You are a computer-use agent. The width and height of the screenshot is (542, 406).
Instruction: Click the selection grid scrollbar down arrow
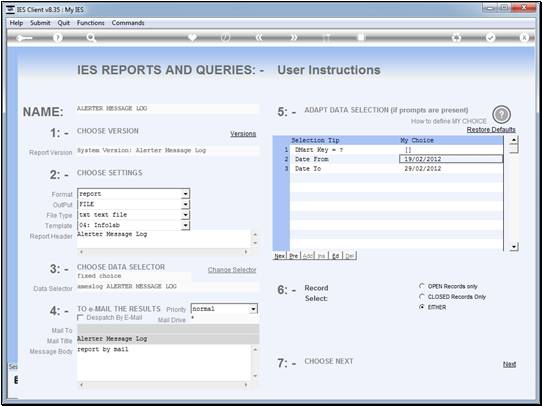point(514,247)
